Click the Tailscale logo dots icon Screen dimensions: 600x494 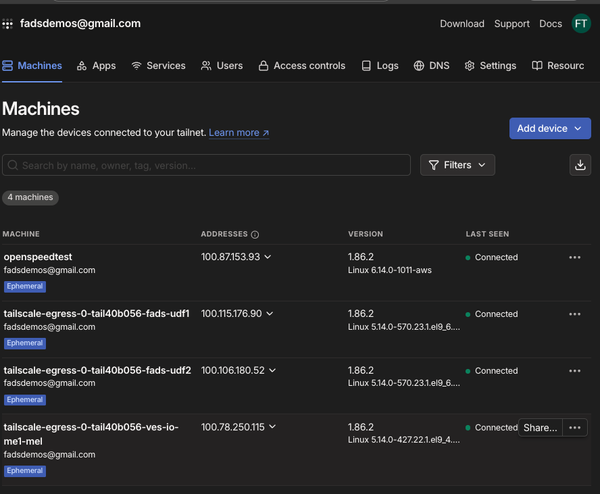point(10,23)
